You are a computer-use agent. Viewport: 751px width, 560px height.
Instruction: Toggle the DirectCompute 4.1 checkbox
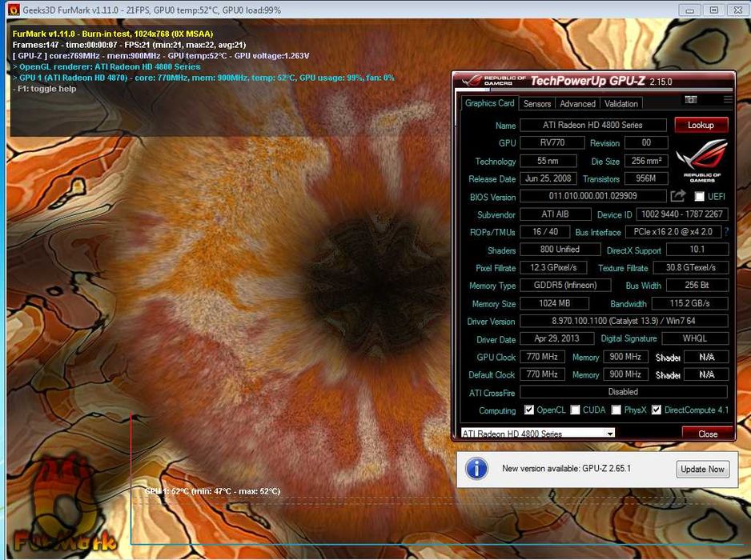657,410
